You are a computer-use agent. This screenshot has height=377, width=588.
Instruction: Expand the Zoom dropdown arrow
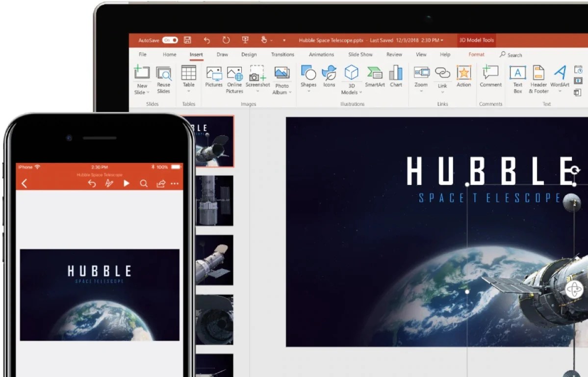pos(421,91)
